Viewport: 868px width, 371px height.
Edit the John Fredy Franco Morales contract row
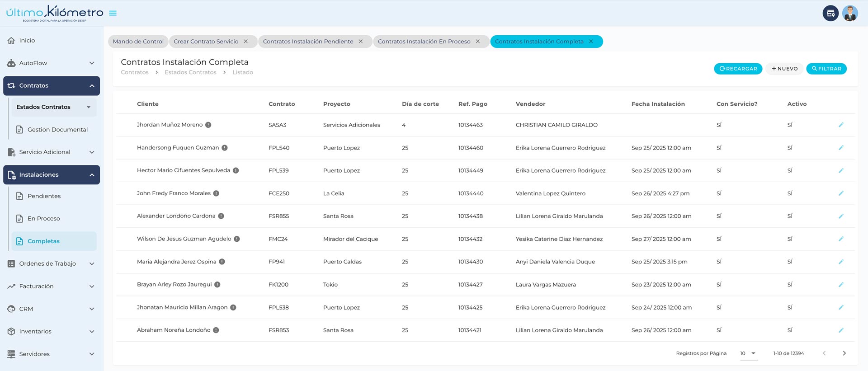click(x=841, y=193)
